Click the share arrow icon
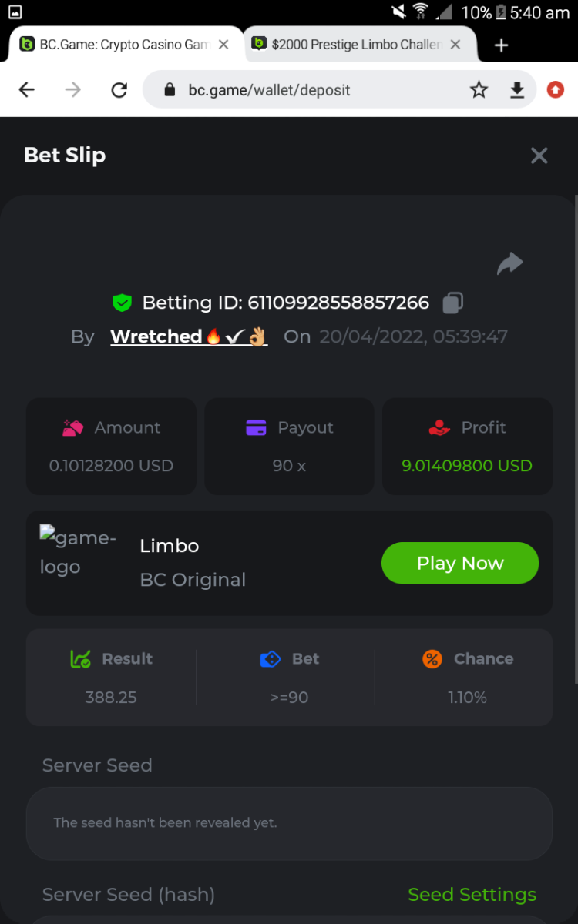Screen dimensions: 578x924 click(509, 264)
